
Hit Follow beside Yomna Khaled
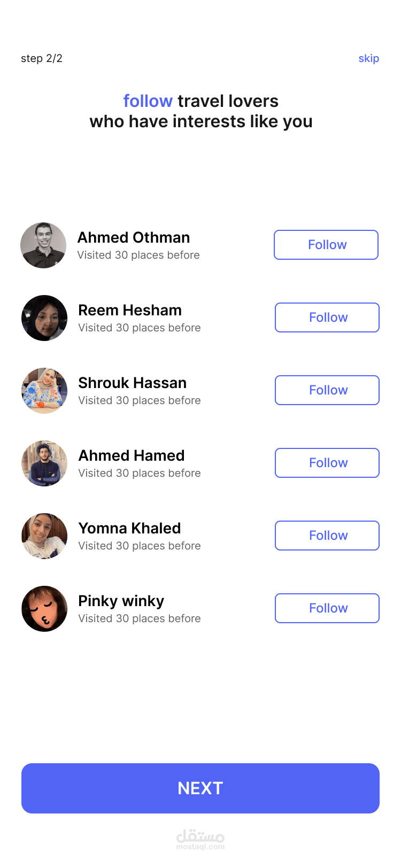327,536
